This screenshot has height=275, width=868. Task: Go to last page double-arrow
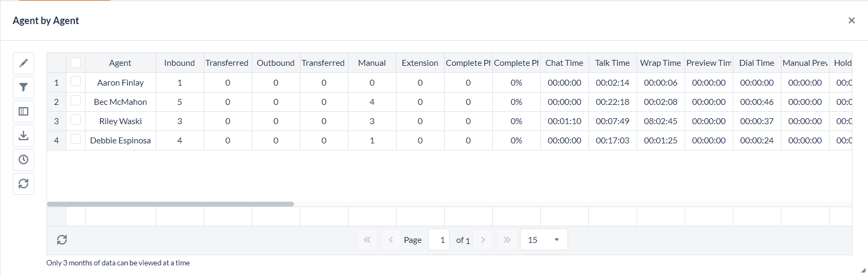click(x=507, y=240)
